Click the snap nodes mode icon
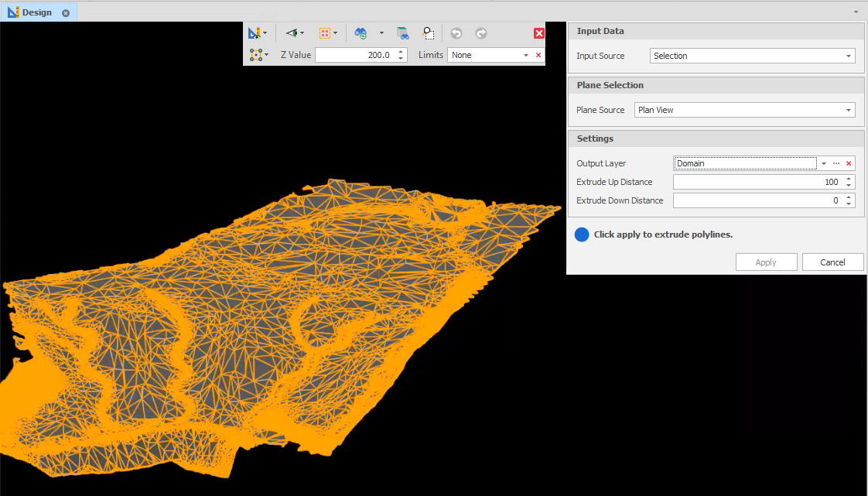Image resolution: width=868 pixels, height=496 pixels. point(255,55)
